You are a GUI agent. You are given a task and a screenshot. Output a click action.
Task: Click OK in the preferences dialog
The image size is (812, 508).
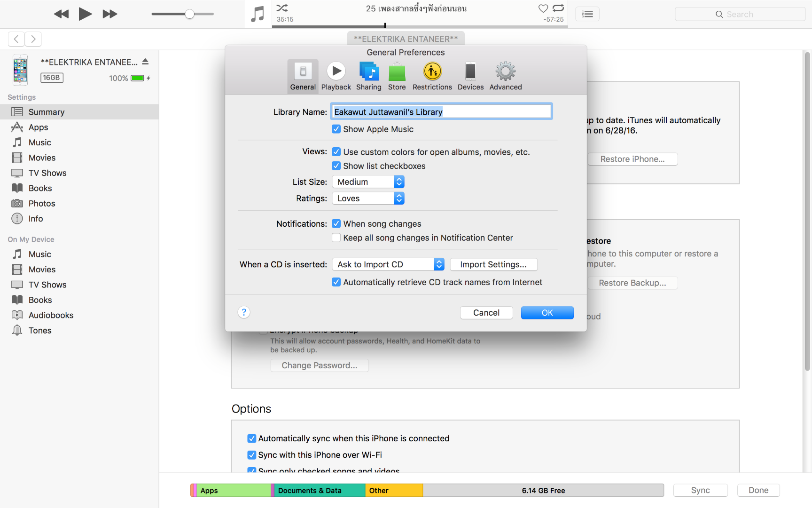point(547,313)
